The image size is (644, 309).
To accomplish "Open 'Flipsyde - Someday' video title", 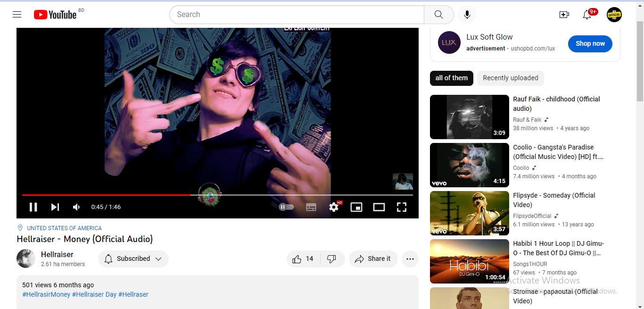I will pyautogui.click(x=554, y=200).
